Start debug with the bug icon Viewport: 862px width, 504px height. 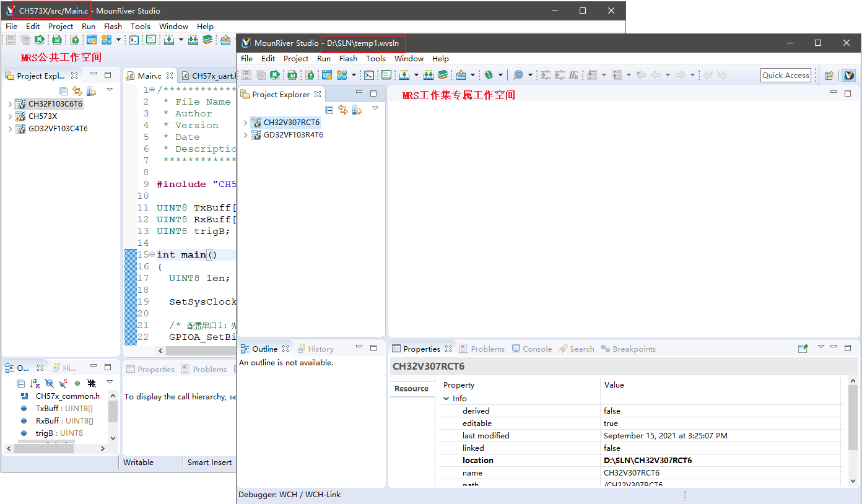coord(489,75)
